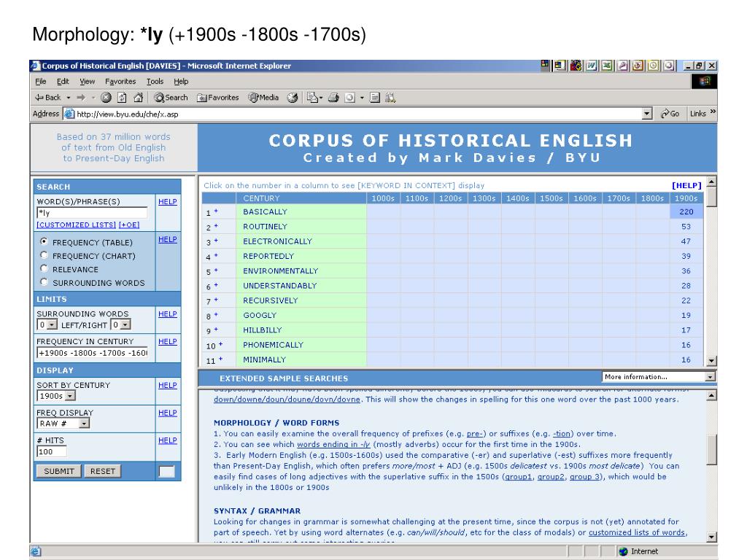Open HELP link beside WORD(S)/PHRASE(S)
Viewport: 747px width, 560px height.
tap(167, 202)
